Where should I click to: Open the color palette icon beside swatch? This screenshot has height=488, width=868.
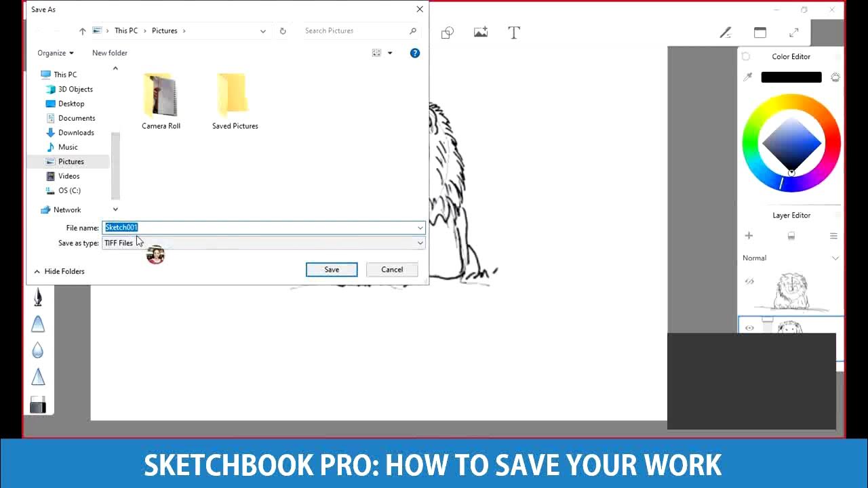835,77
